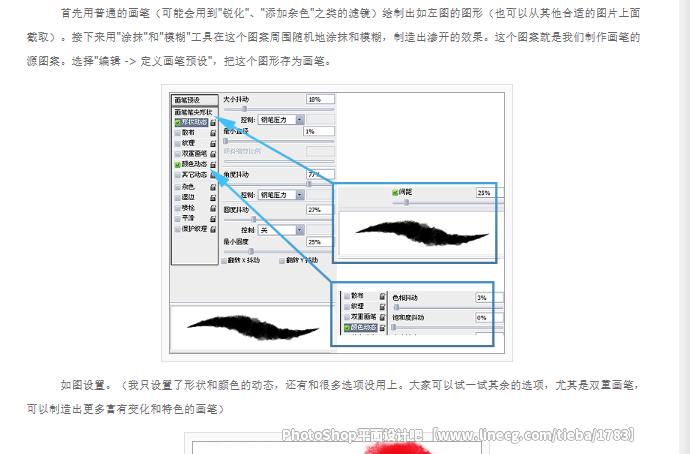The image size is (690, 454).
Task: Click the 大小抖动 18% value field
Action: coord(320,99)
